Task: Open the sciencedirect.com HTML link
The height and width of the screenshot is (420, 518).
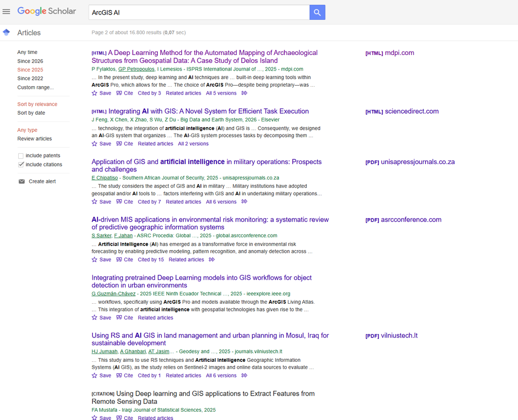Action: coord(402,112)
